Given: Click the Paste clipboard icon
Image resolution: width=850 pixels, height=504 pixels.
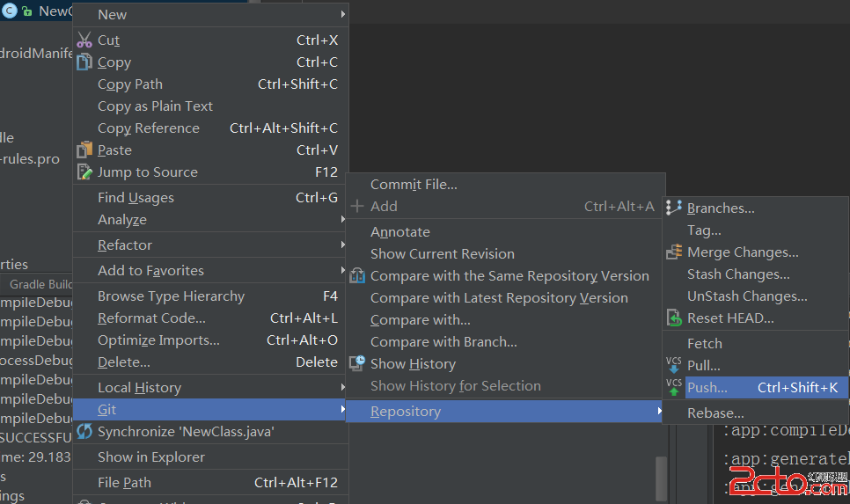Looking at the screenshot, I should 84,150.
